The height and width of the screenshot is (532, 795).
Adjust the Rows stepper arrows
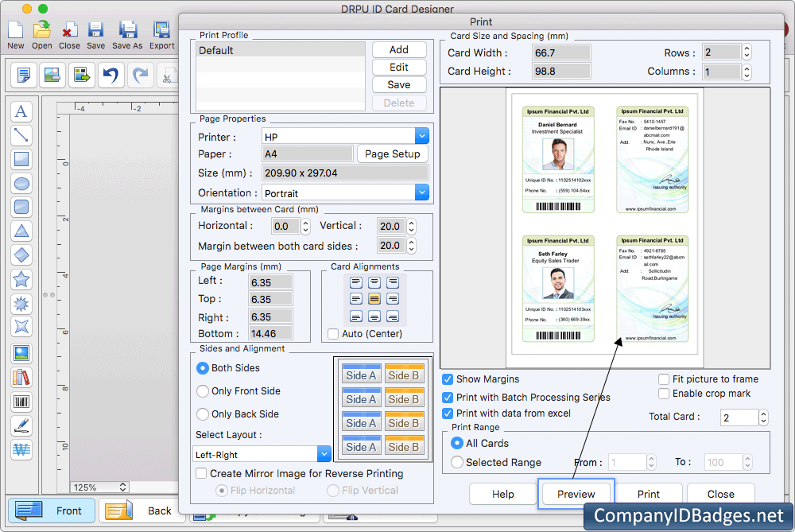click(x=747, y=52)
